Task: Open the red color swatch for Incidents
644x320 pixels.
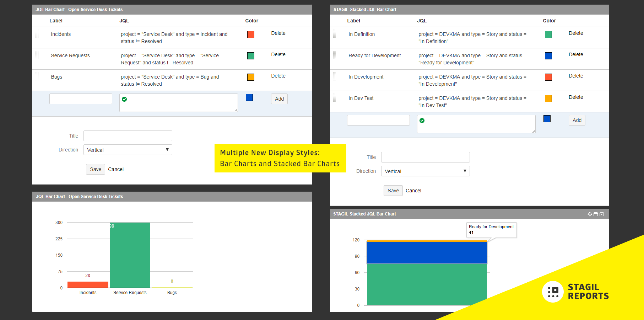Action: coord(251,34)
